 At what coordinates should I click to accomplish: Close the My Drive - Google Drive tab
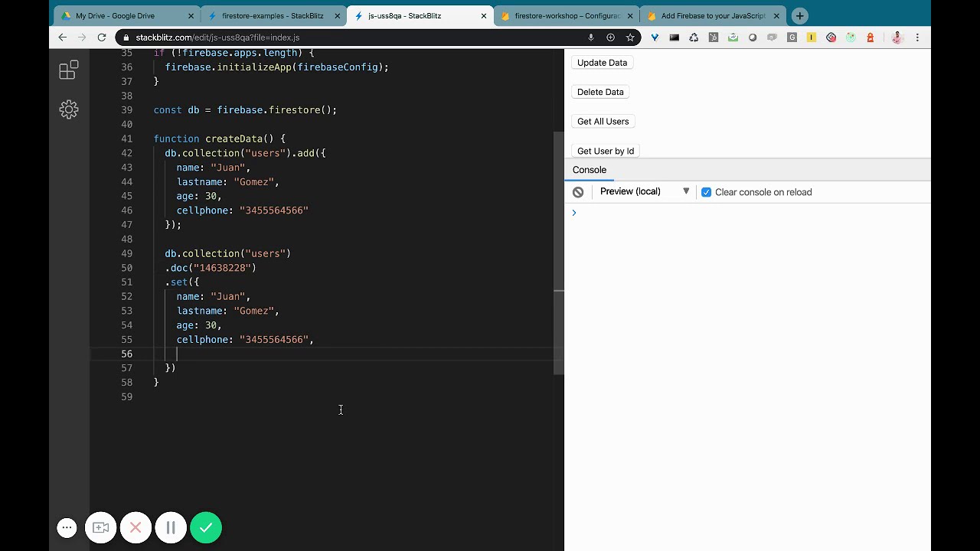[x=191, y=16]
